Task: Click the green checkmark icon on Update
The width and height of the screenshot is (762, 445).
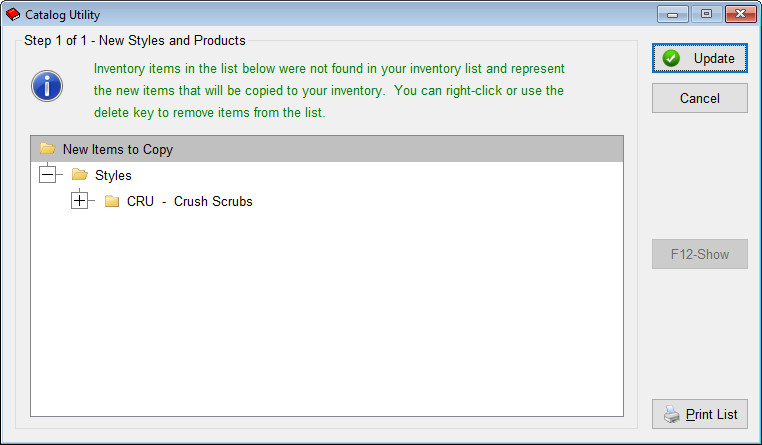Action: [x=671, y=58]
